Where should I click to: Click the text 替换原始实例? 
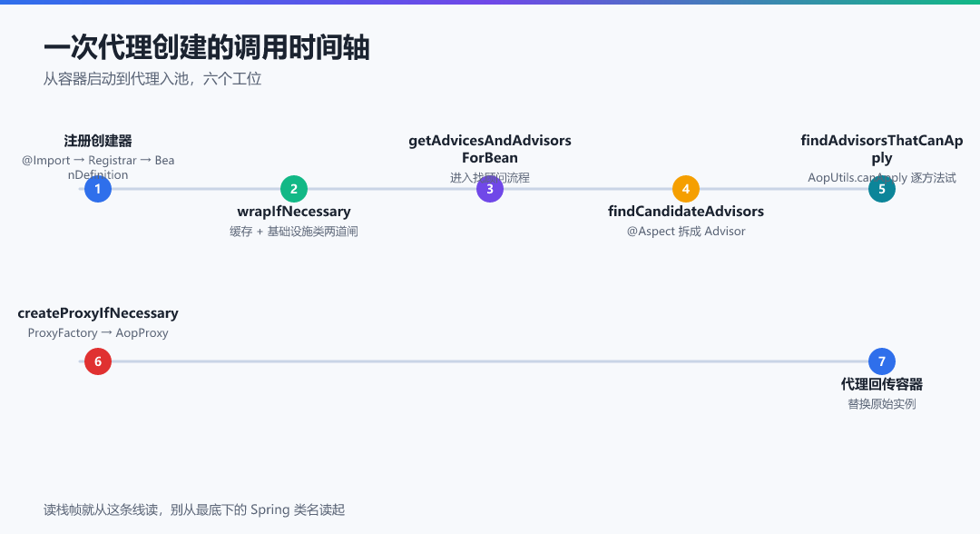(882, 404)
